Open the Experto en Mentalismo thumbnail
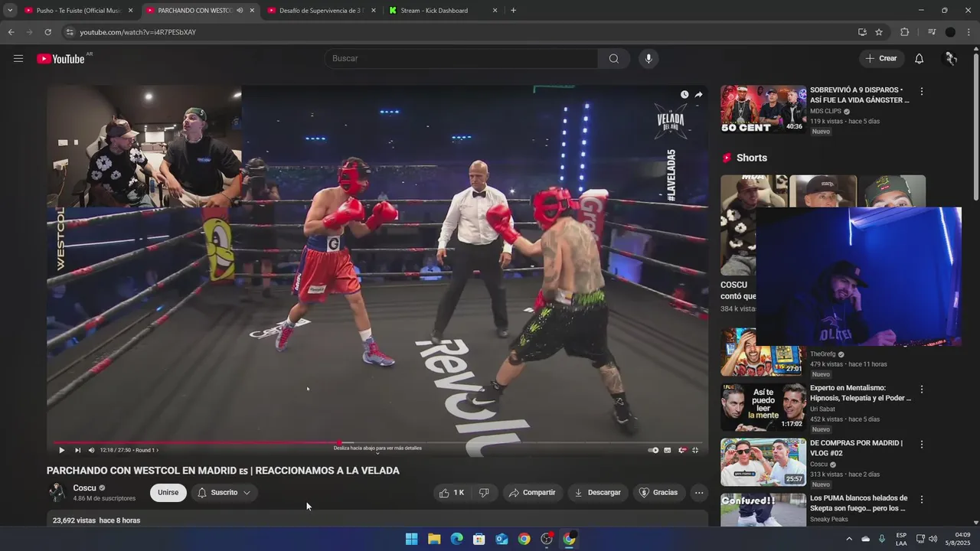Image resolution: width=980 pixels, height=551 pixels. click(x=763, y=407)
